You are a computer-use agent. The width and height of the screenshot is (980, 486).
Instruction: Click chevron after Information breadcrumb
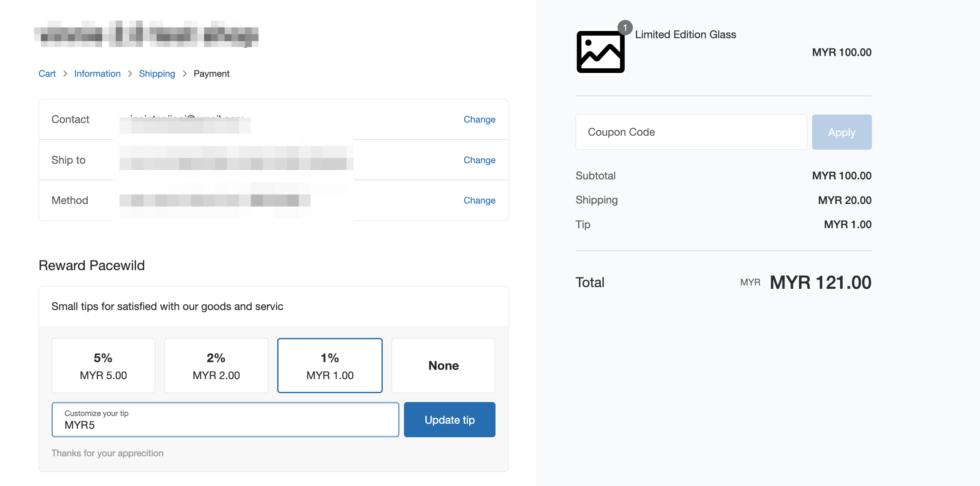(x=130, y=74)
